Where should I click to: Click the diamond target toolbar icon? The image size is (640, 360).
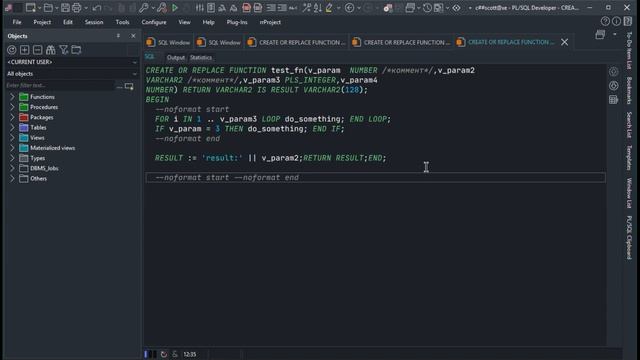456,8
